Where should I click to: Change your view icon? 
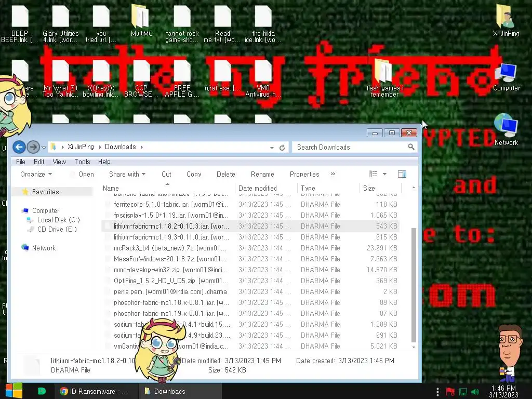pyautogui.click(x=373, y=174)
